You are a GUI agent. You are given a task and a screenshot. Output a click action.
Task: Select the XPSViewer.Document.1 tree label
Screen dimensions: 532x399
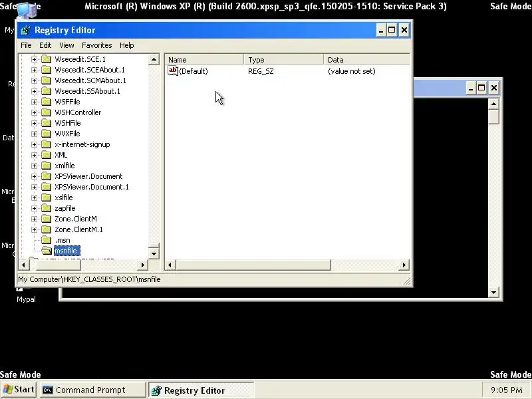92,187
